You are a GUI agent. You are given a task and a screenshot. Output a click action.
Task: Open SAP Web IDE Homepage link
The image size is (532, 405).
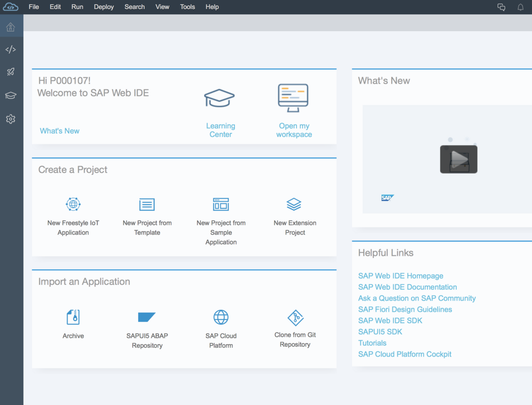[x=401, y=276]
